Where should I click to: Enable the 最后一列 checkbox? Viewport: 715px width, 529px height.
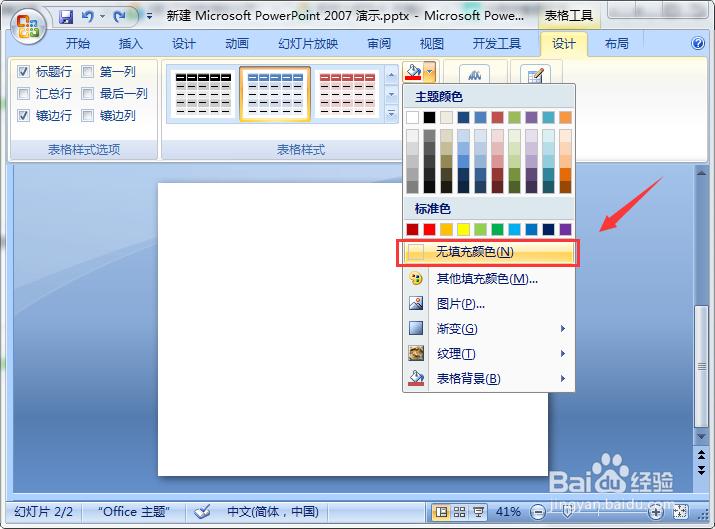point(88,93)
